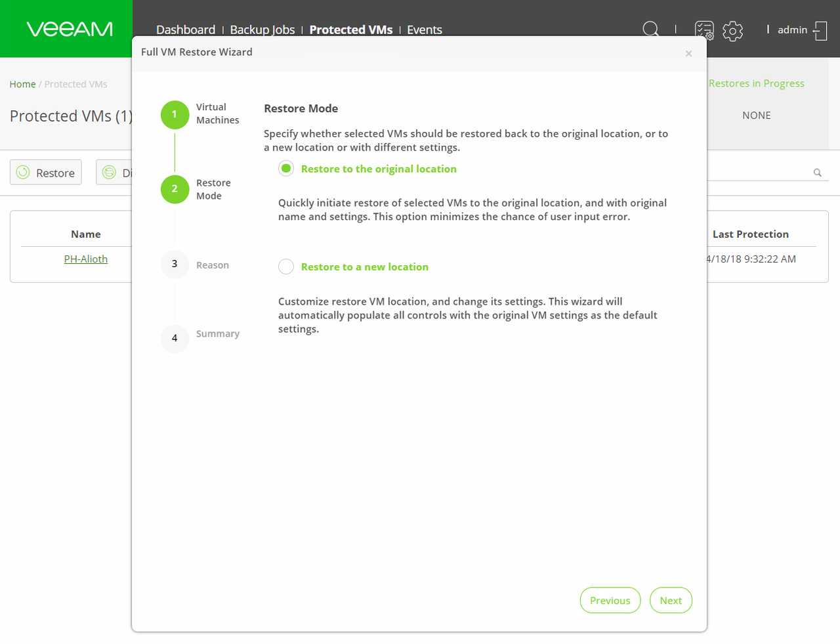Screen dimensions: 840x644
Task: Open the PH-Alioth VM link
Action: click(x=85, y=259)
